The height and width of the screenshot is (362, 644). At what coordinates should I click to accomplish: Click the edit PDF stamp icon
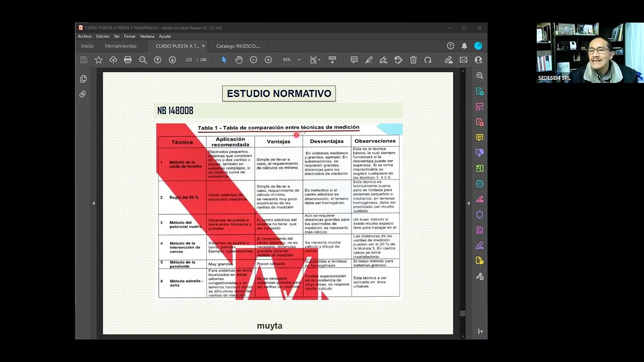point(398,60)
